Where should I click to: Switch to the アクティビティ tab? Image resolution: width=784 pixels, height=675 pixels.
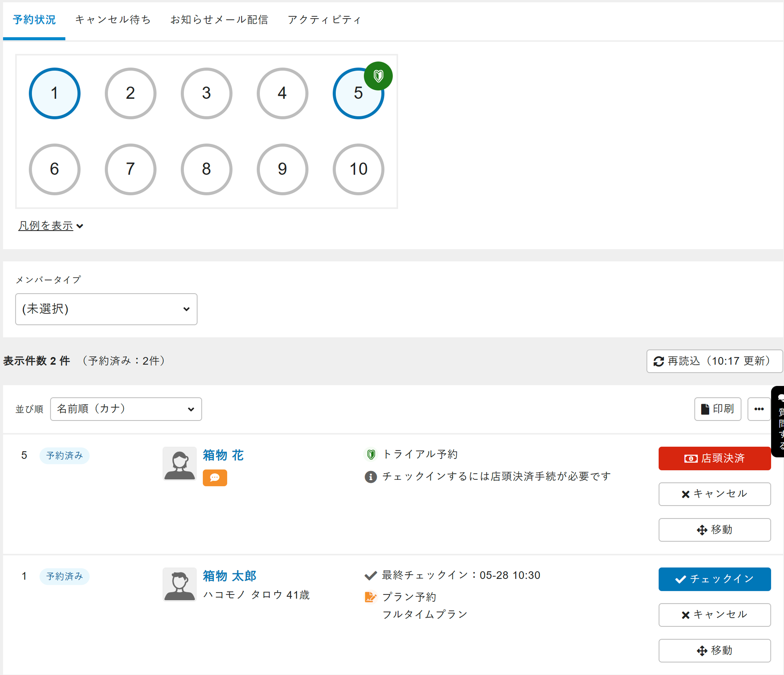(x=324, y=20)
